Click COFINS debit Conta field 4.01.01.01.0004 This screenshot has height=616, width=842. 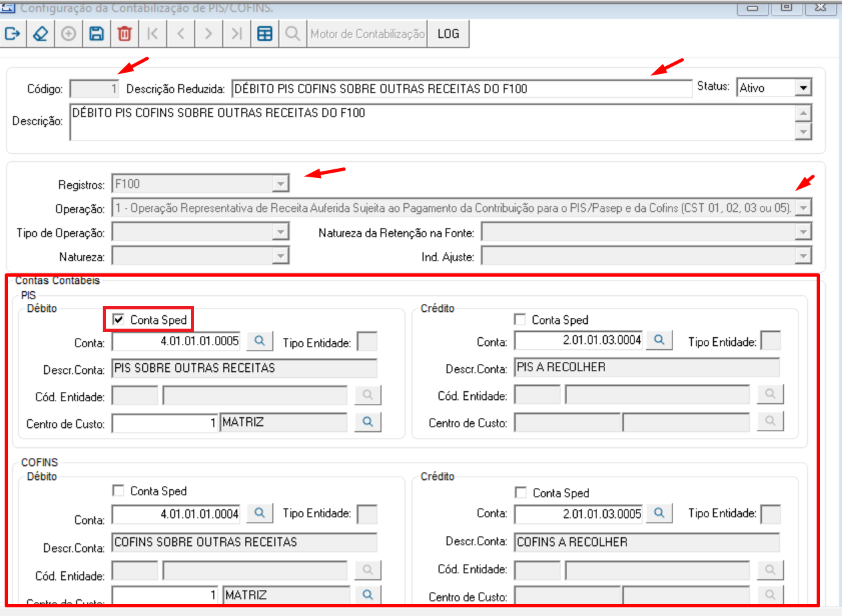[x=177, y=514]
